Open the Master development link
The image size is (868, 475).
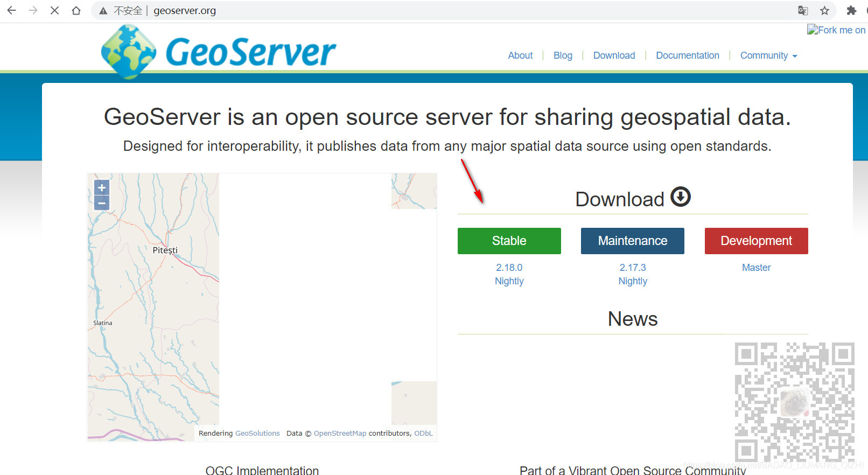(x=757, y=268)
